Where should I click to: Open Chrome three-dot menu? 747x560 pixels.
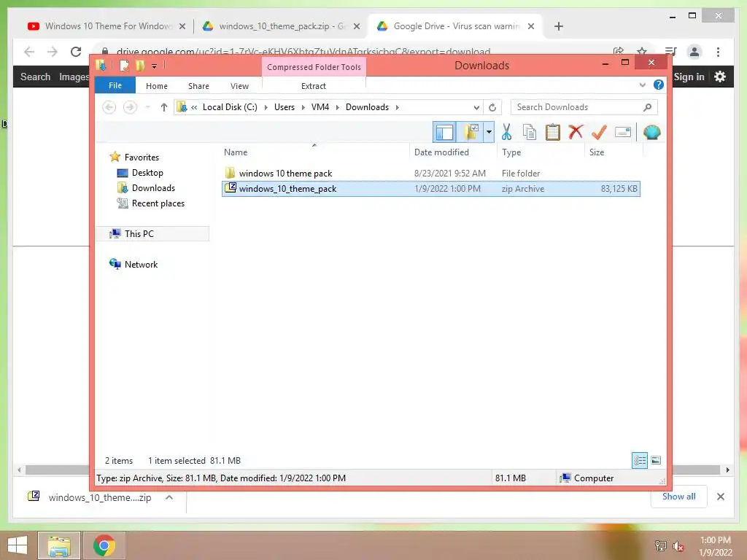718,52
